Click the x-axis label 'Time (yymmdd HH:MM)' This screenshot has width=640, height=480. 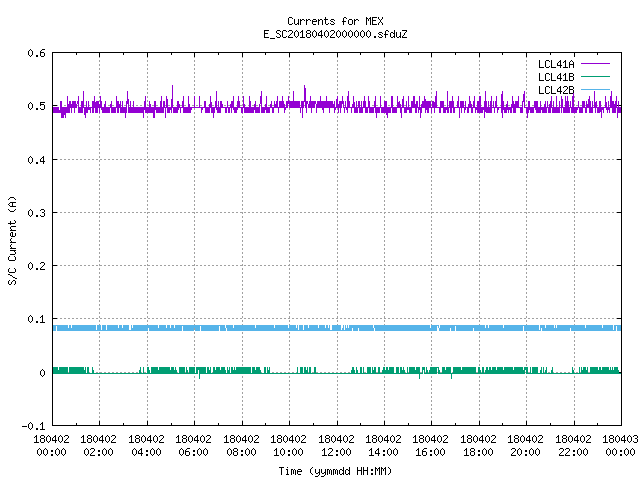[x=335, y=471]
